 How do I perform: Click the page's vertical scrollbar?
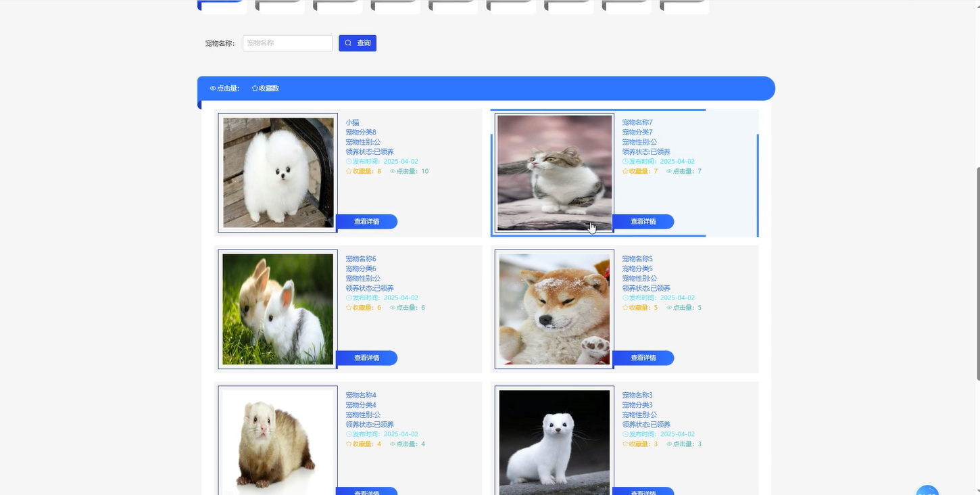click(977, 274)
